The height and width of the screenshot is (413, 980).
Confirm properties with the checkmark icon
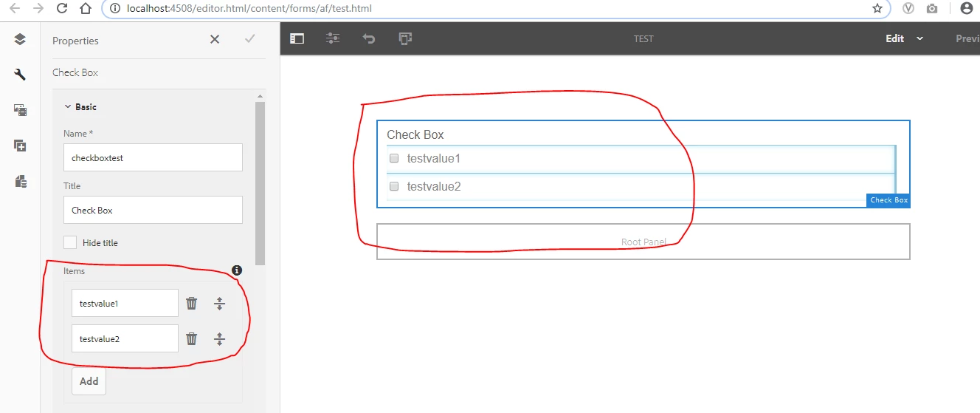[x=250, y=39]
